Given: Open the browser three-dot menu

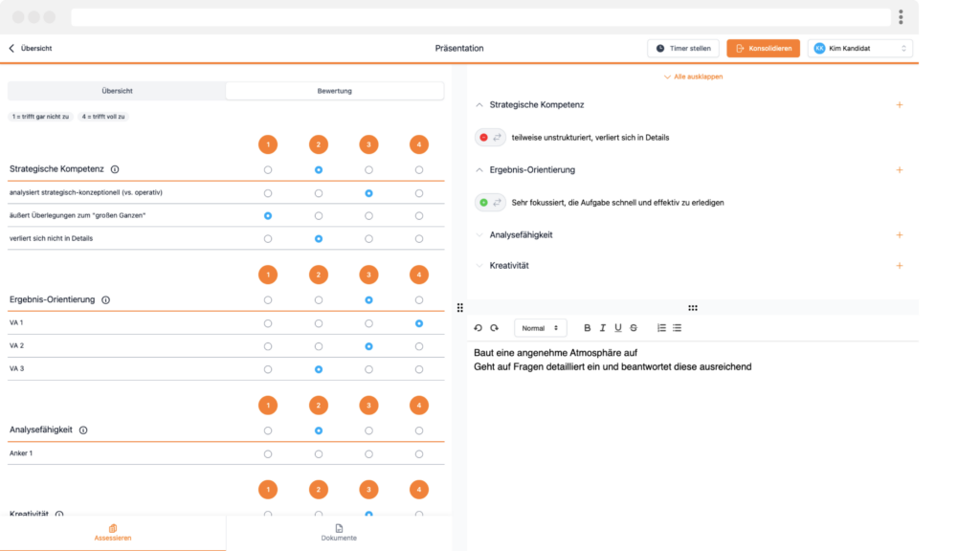Looking at the screenshot, I should point(901,17).
